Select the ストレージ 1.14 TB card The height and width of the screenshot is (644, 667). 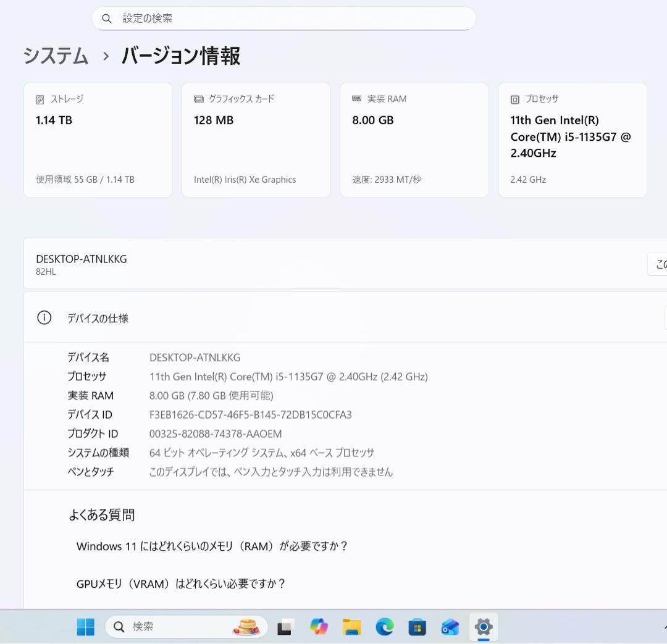coord(98,140)
